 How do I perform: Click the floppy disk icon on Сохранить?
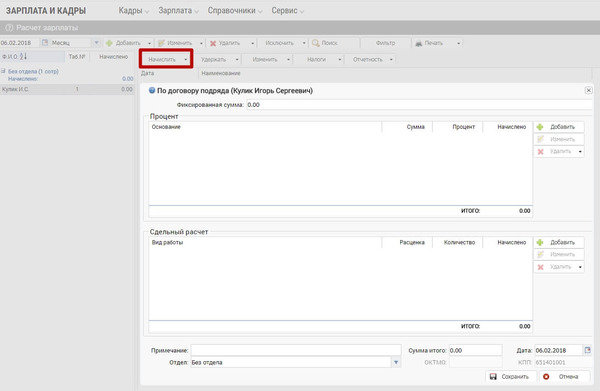tap(493, 376)
